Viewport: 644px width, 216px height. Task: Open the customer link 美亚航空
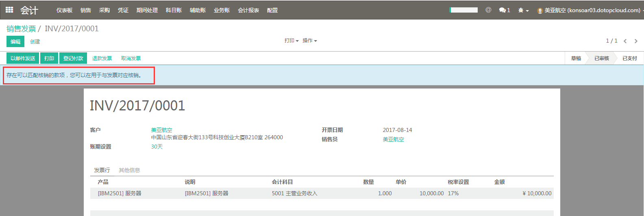click(162, 130)
